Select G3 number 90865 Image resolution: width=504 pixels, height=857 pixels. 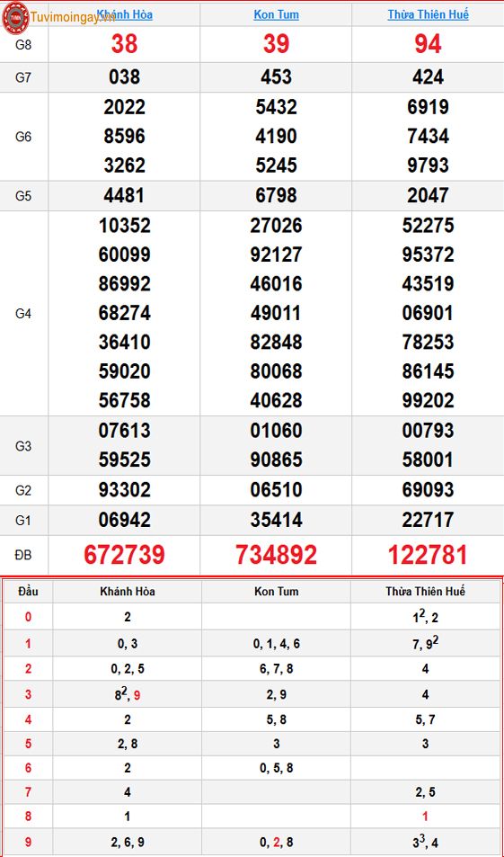coord(277,460)
